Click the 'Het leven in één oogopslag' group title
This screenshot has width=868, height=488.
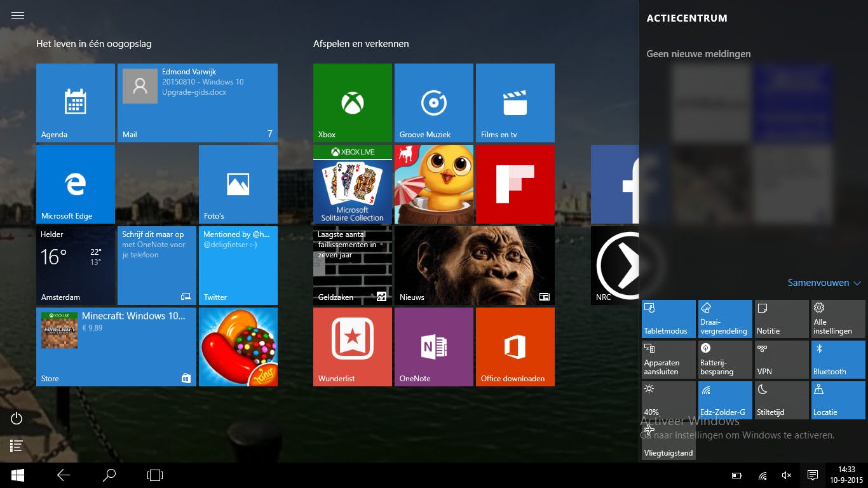click(94, 44)
